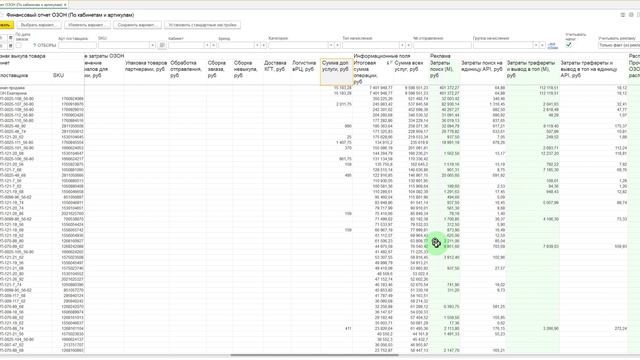640x360 pixels.
Task: Clear the 'Бренд' filter field
Action: [264, 45]
